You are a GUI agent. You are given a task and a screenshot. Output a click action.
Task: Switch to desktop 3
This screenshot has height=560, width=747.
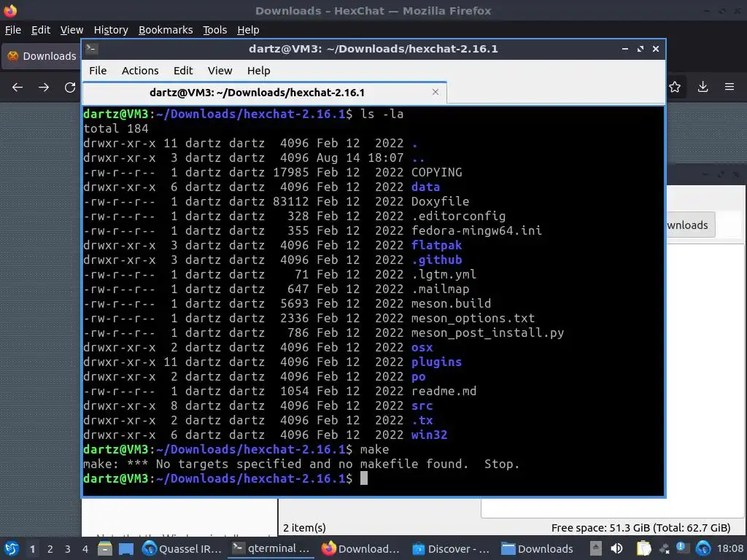(x=68, y=549)
